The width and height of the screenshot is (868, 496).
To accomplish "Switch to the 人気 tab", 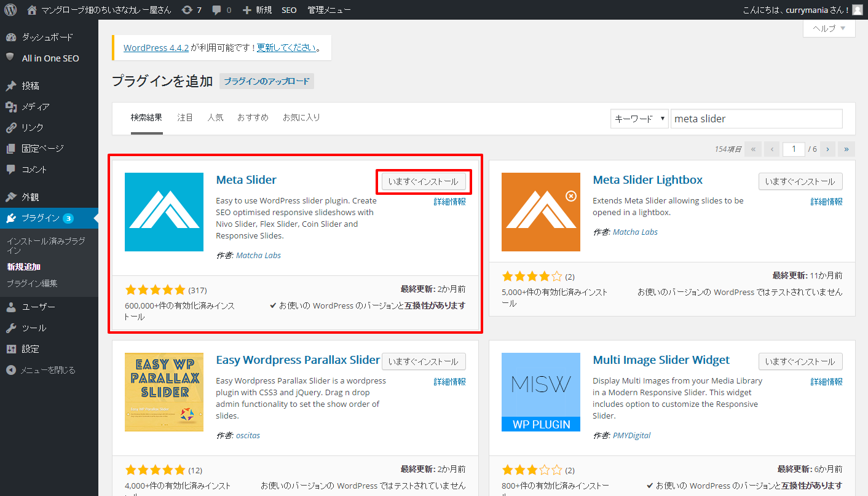I will click(x=215, y=117).
